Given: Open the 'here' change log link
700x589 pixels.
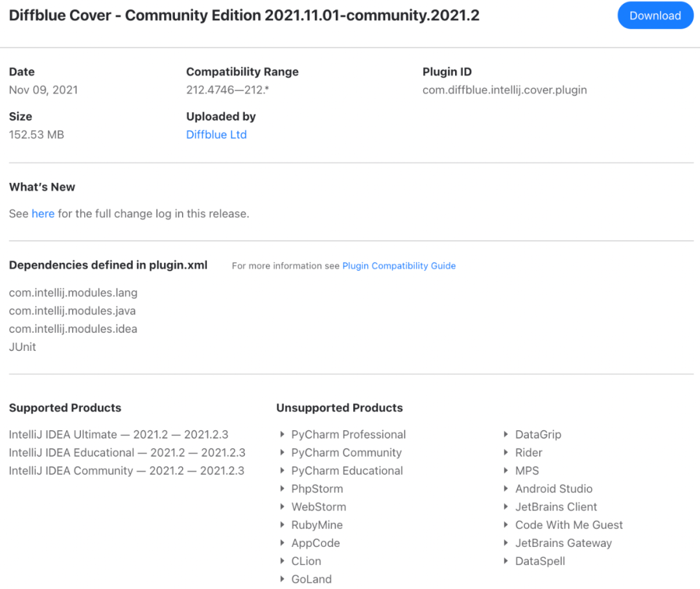Looking at the screenshot, I should point(43,213).
